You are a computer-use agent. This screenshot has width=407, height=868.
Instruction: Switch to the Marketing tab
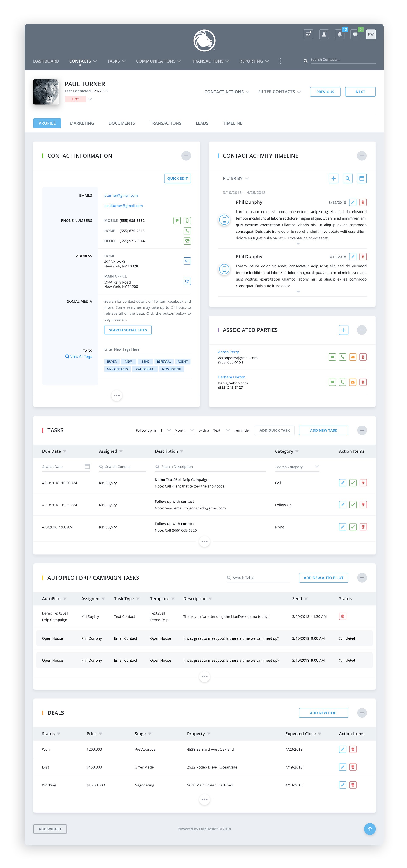pyautogui.click(x=82, y=123)
